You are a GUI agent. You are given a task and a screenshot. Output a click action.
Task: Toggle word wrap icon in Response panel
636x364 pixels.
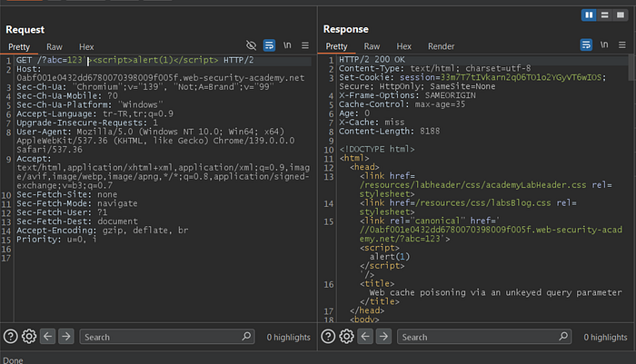[x=586, y=45]
